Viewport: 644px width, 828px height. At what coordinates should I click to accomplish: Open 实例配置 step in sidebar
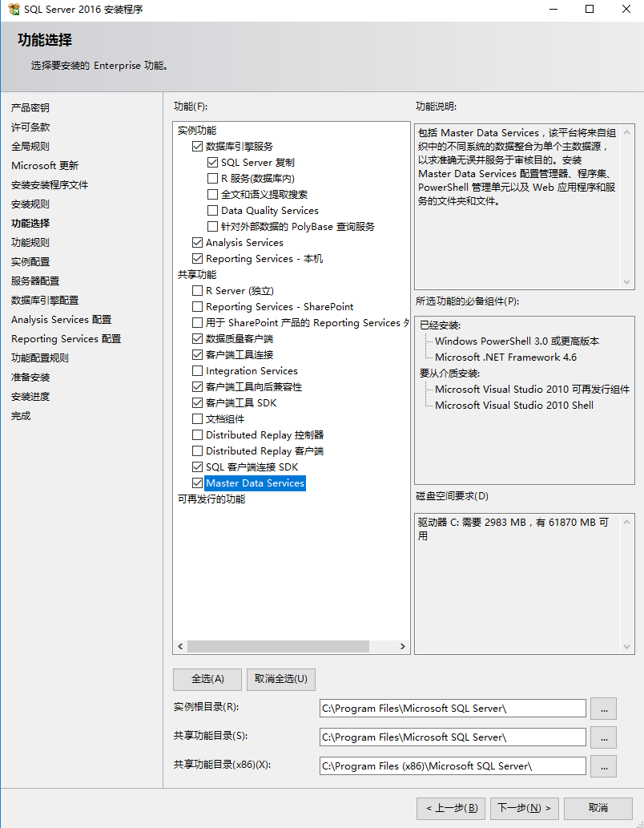coord(30,262)
